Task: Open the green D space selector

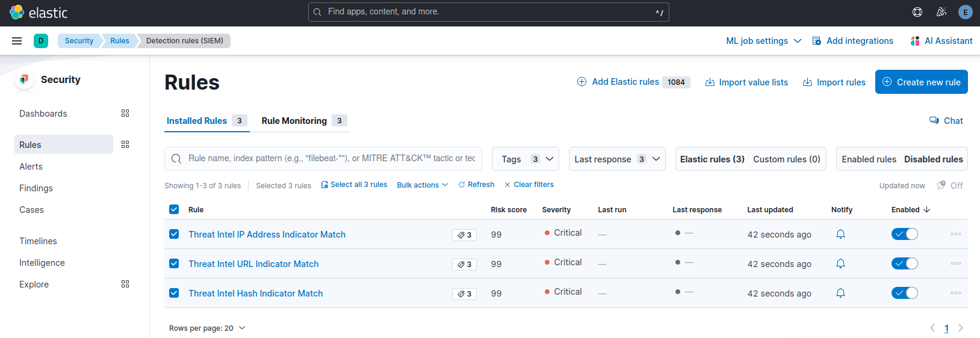Action: pos(41,41)
